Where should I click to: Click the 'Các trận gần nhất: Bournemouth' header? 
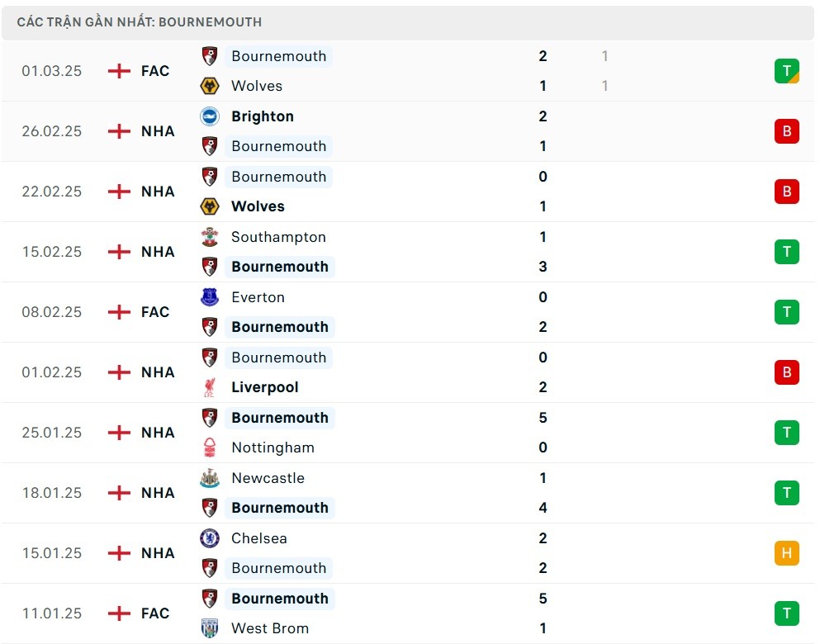(x=139, y=22)
